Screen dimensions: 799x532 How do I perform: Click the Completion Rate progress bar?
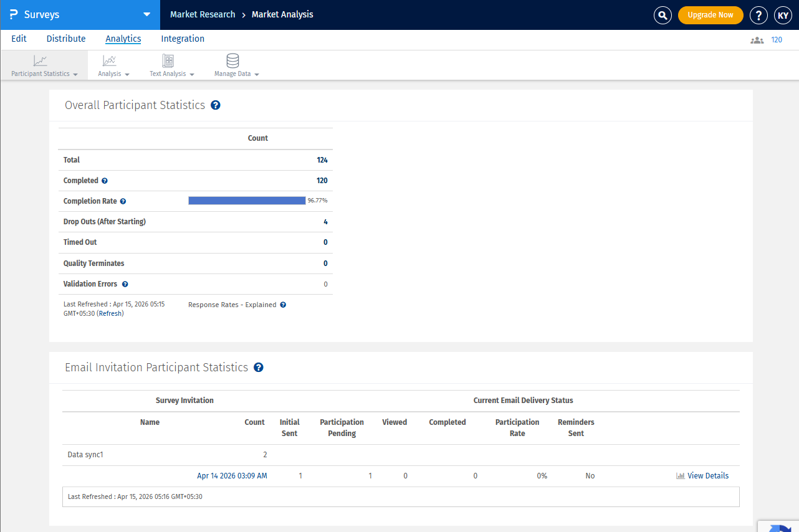[x=247, y=201]
